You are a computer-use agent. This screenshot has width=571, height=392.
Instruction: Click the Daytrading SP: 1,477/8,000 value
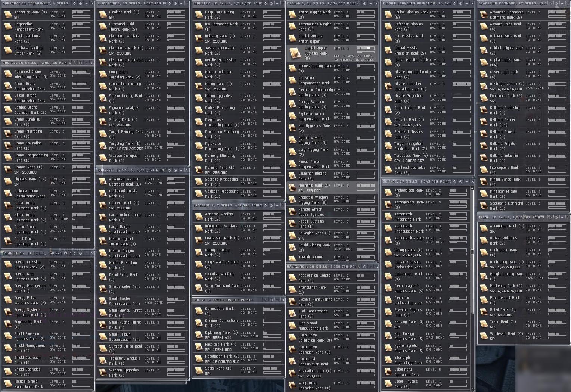click(505, 267)
